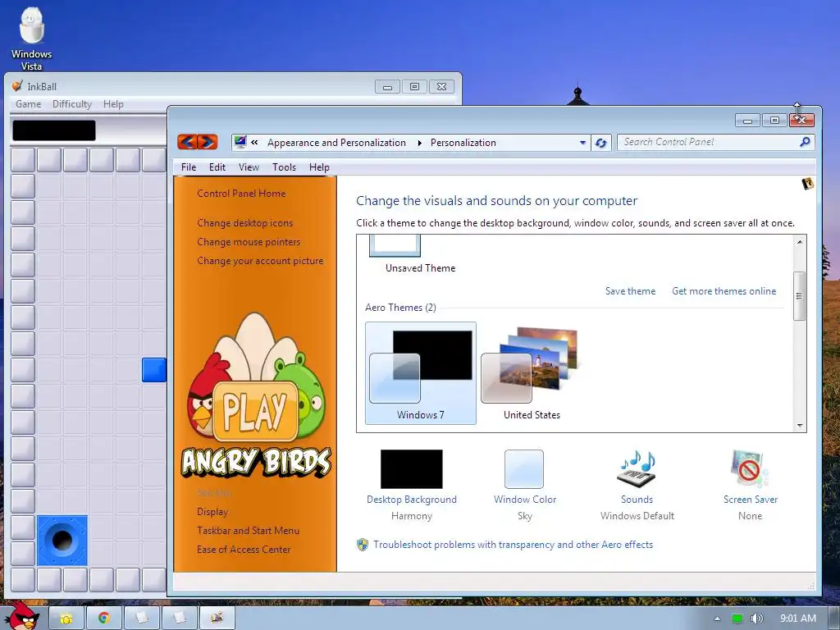Click the theme list scroll up arrow
The height and width of the screenshot is (630, 840).
pos(799,242)
